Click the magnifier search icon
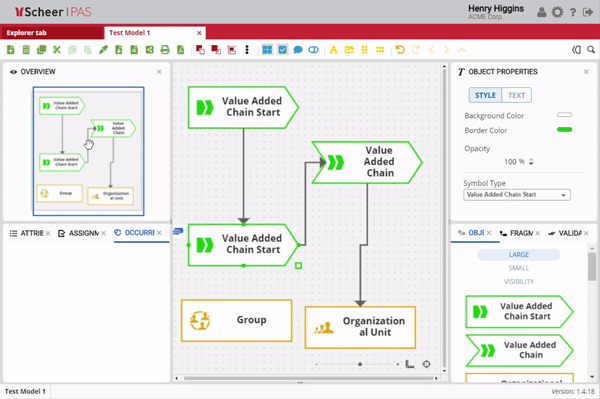600x399 pixels. pos(591,50)
